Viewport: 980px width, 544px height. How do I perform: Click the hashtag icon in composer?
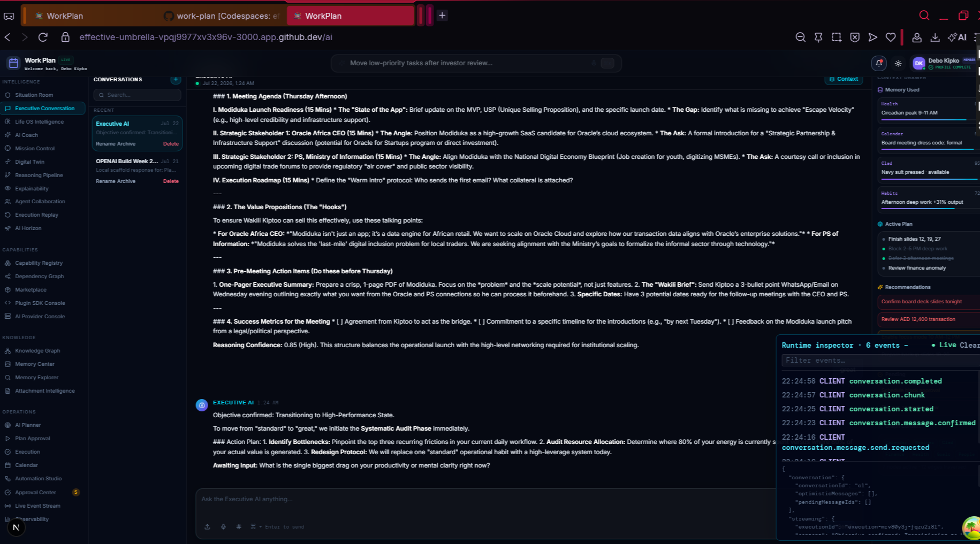(x=239, y=527)
